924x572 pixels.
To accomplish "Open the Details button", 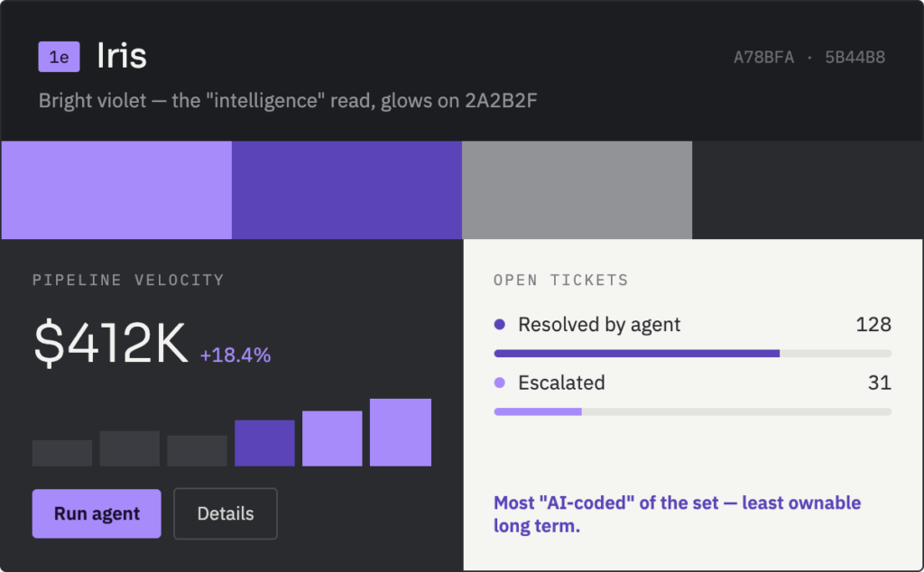I will pyautogui.click(x=226, y=513).
